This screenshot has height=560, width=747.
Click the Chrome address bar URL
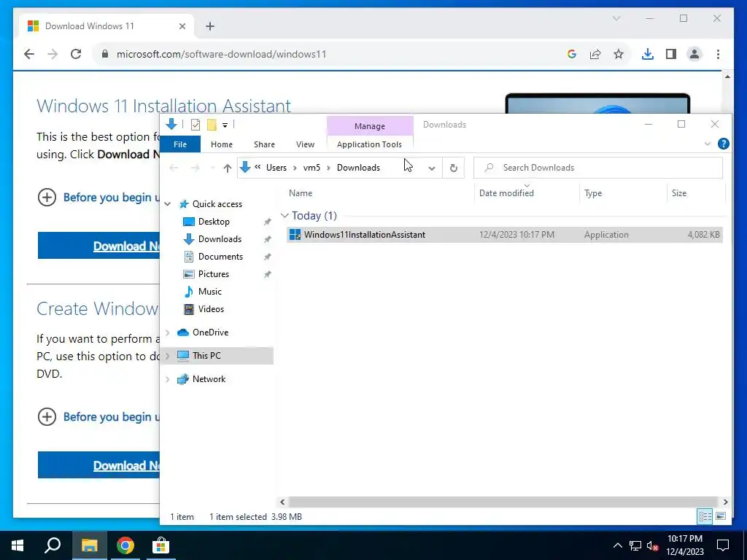222,54
